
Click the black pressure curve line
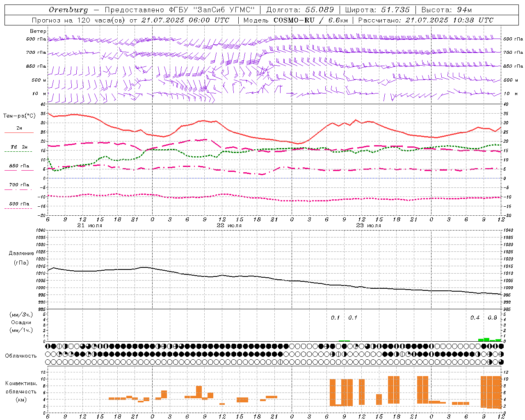pos(275,278)
